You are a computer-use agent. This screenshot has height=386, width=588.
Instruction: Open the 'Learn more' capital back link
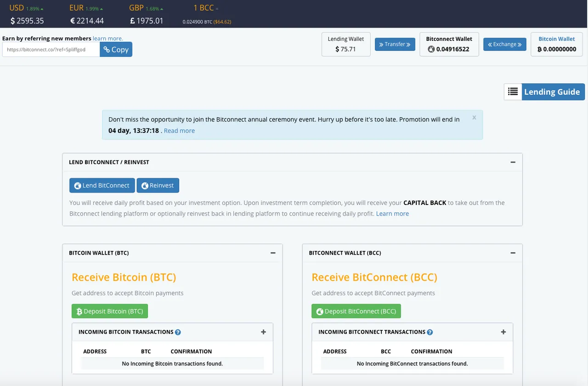pos(392,214)
